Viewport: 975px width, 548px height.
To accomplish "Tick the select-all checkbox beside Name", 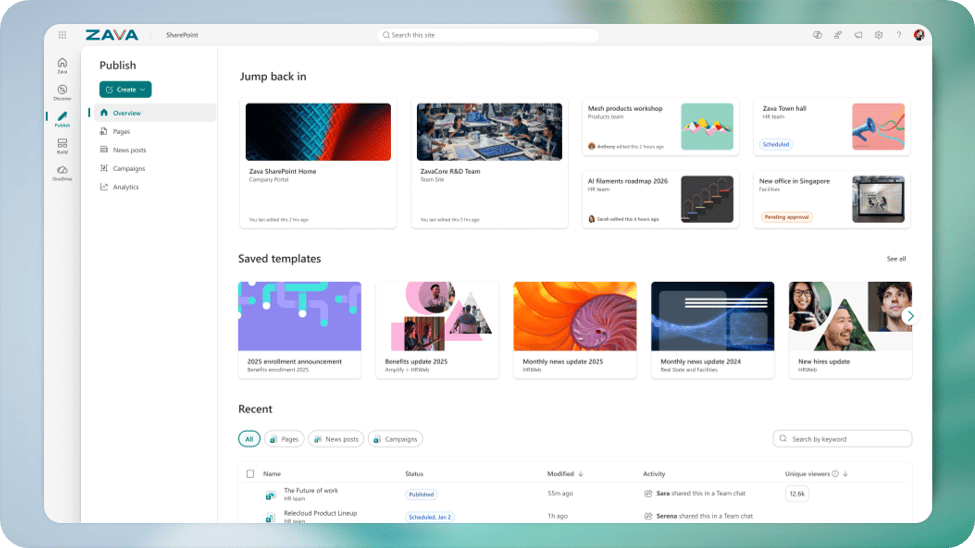I will tap(250, 473).
